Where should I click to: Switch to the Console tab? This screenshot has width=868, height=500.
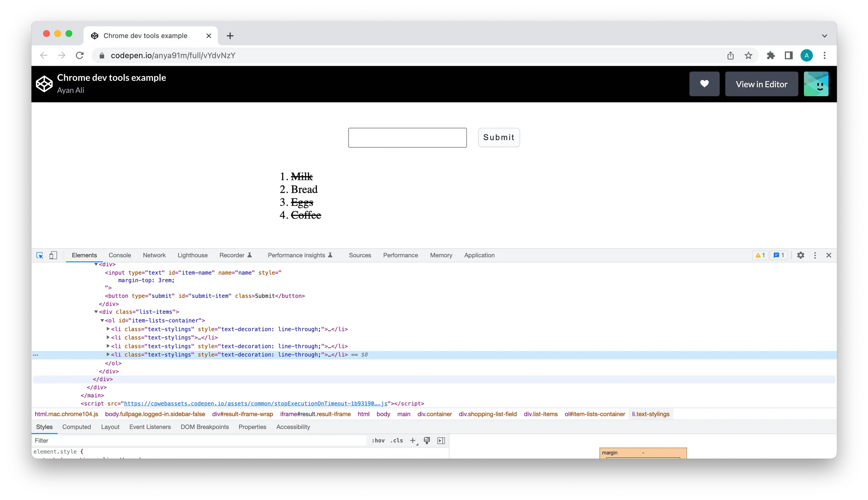tap(120, 255)
